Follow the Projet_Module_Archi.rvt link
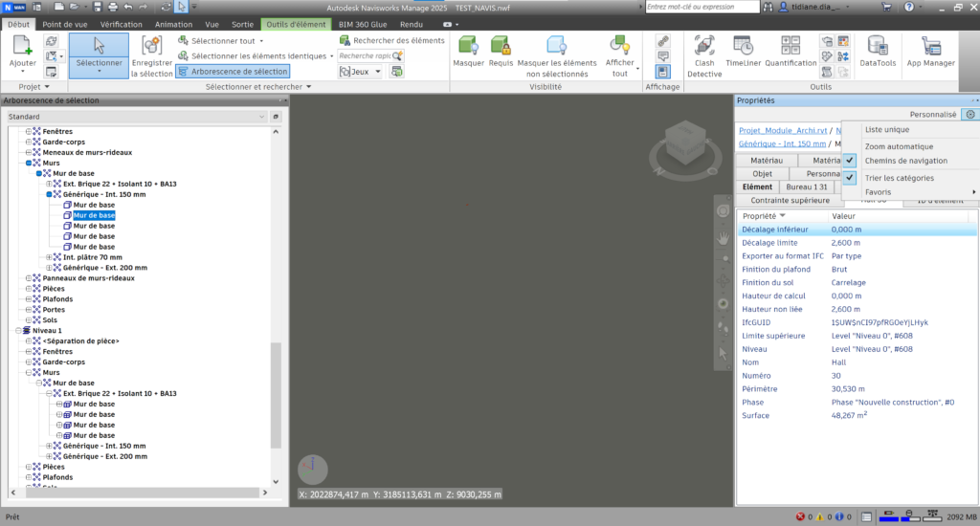980x526 pixels. [781, 130]
